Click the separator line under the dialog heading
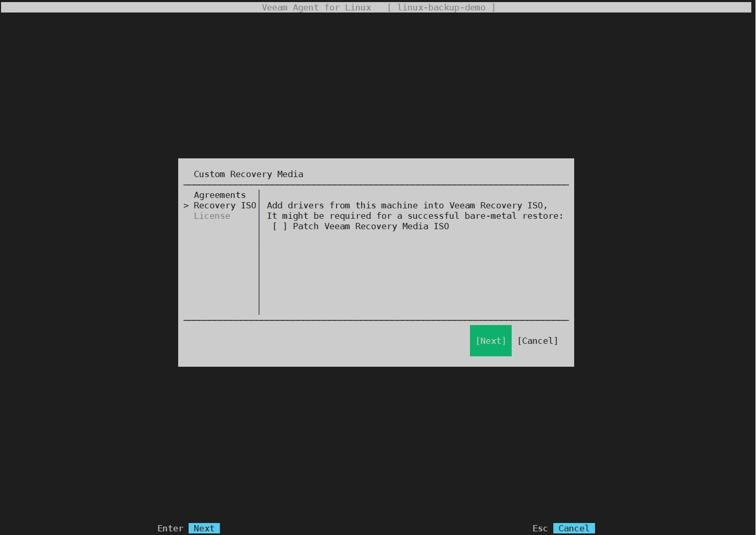Screen dimensions: 756x535 tap(376, 184)
